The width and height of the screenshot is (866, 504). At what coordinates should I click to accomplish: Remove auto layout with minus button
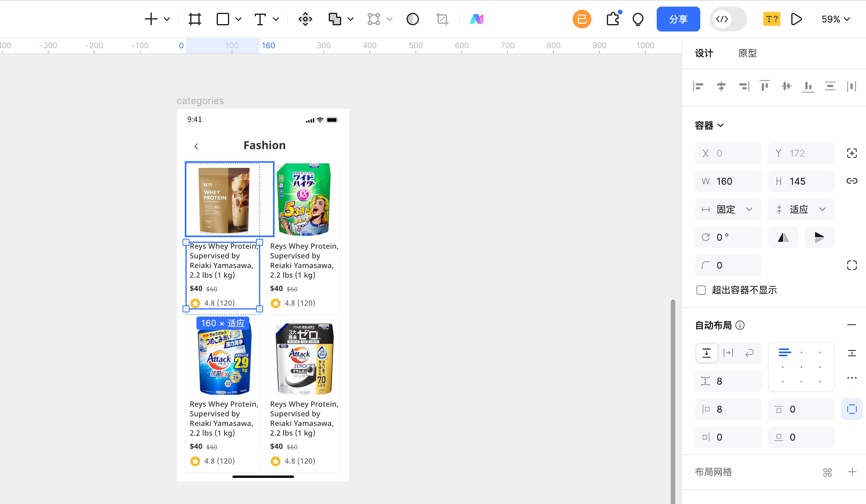[x=852, y=325]
